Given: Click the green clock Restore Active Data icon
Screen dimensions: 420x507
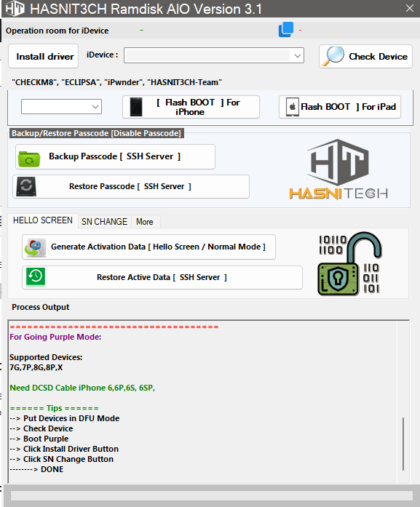Looking at the screenshot, I should (36, 277).
